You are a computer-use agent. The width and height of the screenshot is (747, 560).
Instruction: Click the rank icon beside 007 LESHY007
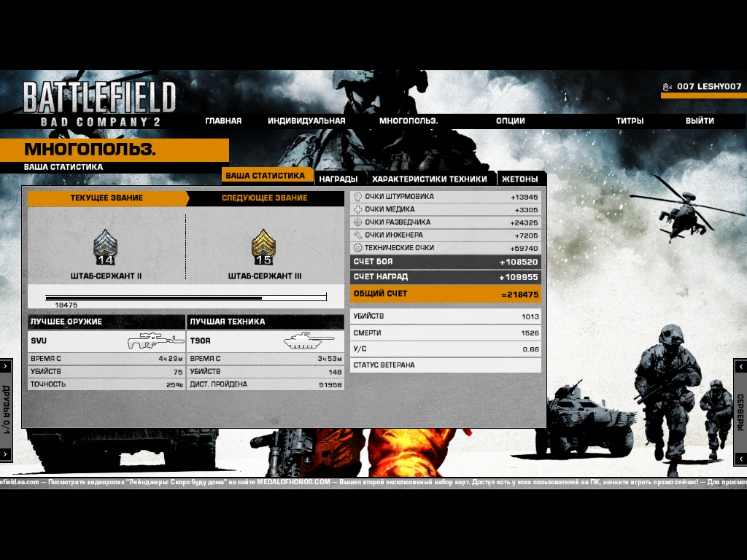(667, 87)
